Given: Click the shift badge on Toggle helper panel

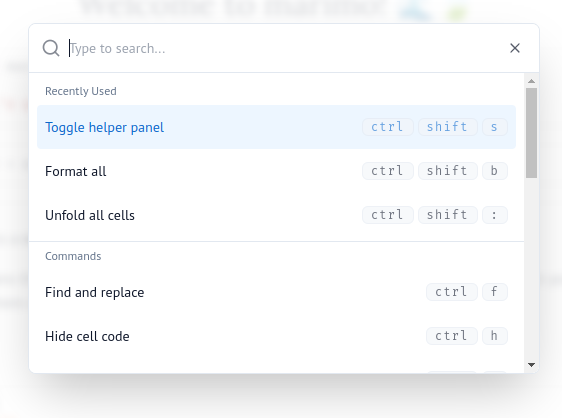Looking at the screenshot, I should coord(448,127).
